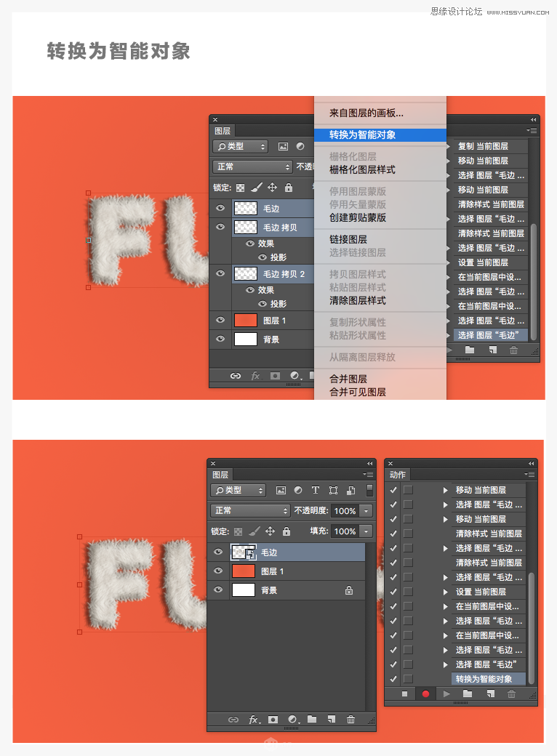The height and width of the screenshot is (756, 557).
Task: Open 类型 filter dropdown in lower Layers panel
Action: tap(238, 491)
